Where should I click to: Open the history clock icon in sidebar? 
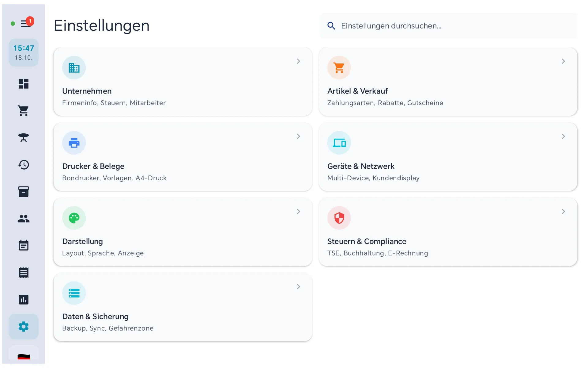pos(24,165)
